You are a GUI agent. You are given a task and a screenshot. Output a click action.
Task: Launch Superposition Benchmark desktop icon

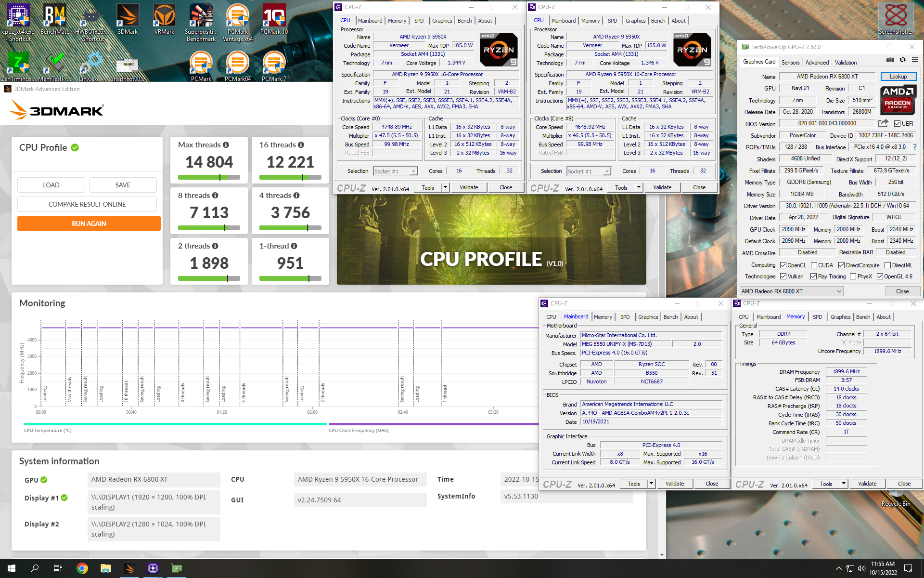201,23
